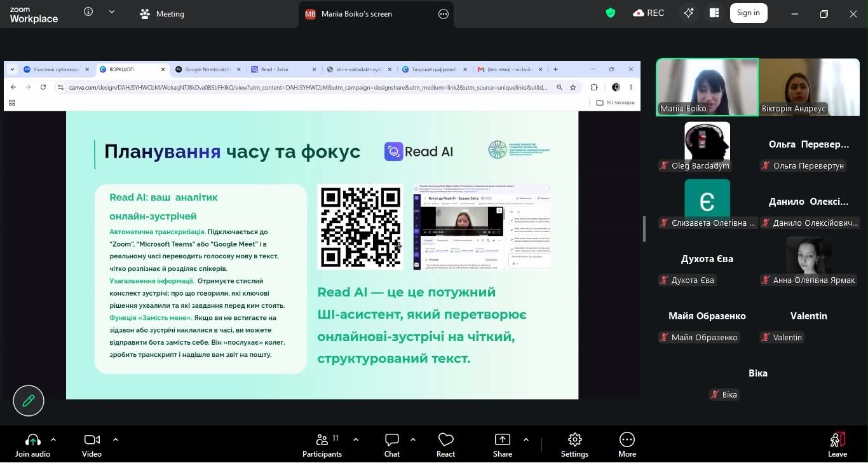Image resolution: width=868 pixels, height=463 pixels.
Task: Open the Participants panel
Action: click(x=322, y=445)
